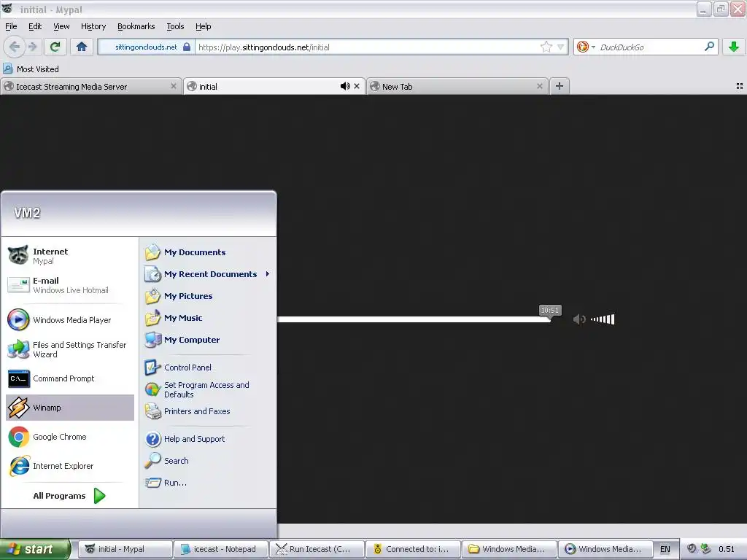
Task: Open the browser Home page
Action: tap(82, 47)
